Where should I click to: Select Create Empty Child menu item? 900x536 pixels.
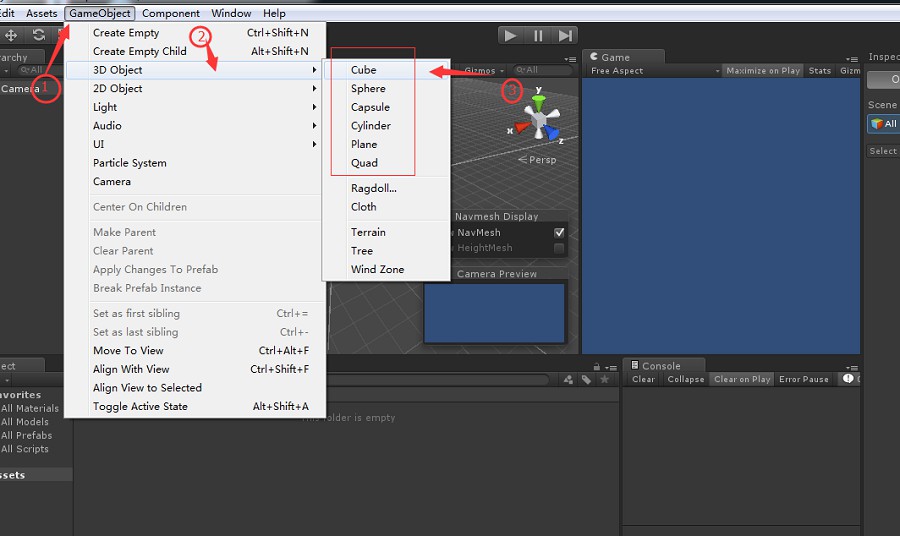(196, 51)
